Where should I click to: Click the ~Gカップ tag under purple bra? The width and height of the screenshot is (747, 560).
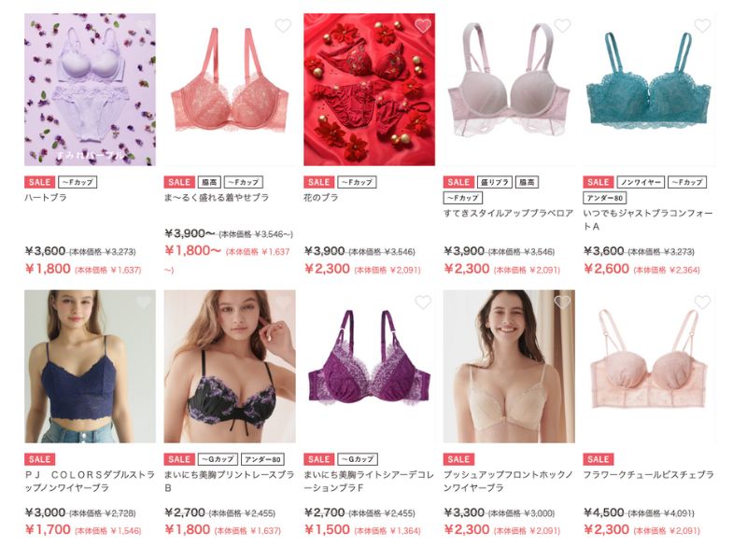pyautogui.click(x=358, y=459)
